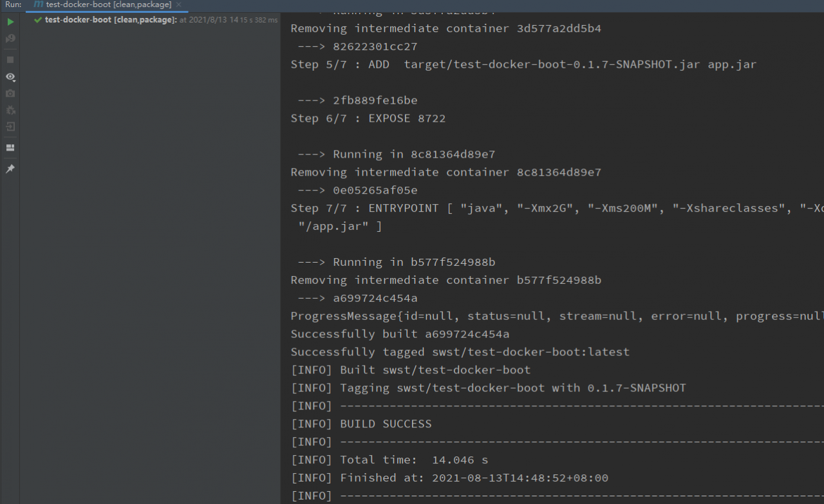This screenshot has height=504, width=824.
Task: Close the test-docker-boot run tab
Action: click(179, 5)
